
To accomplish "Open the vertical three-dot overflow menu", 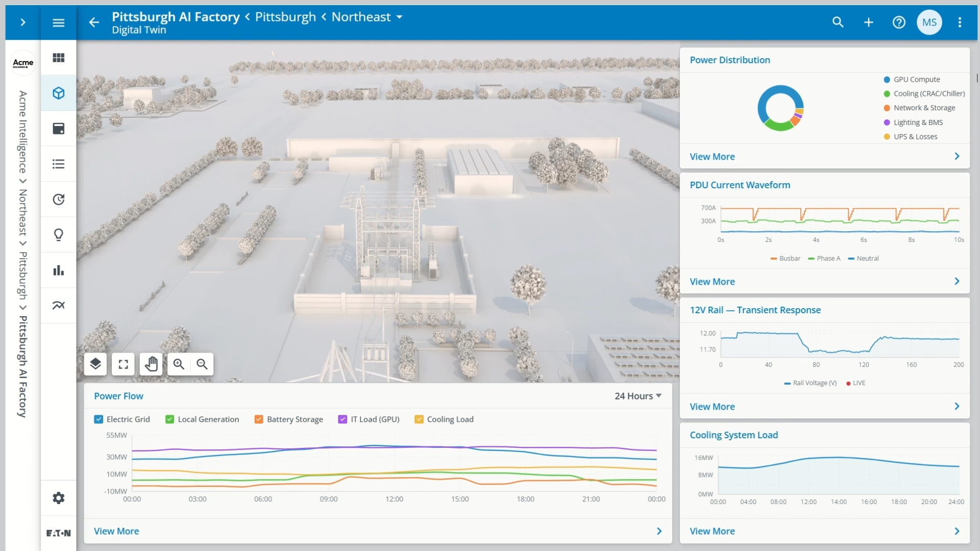I will coord(960,22).
